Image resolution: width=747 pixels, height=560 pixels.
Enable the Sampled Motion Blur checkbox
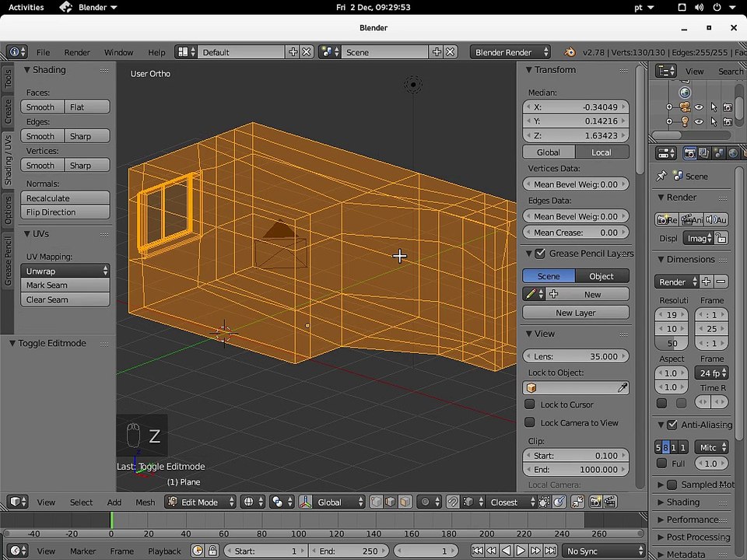672,485
